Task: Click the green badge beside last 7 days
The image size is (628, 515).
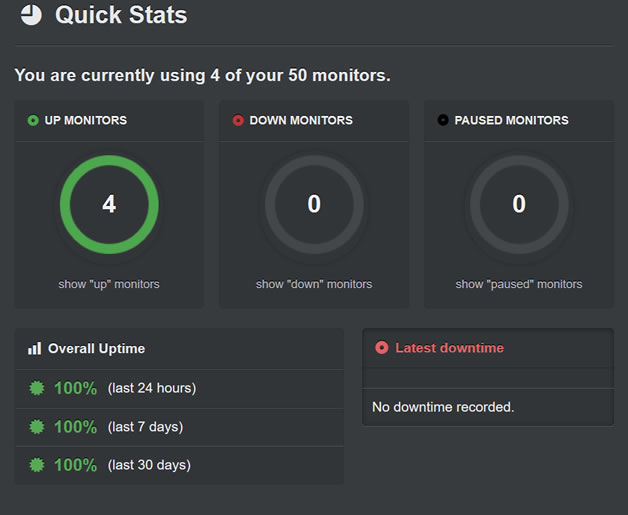Action: click(38, 427)
